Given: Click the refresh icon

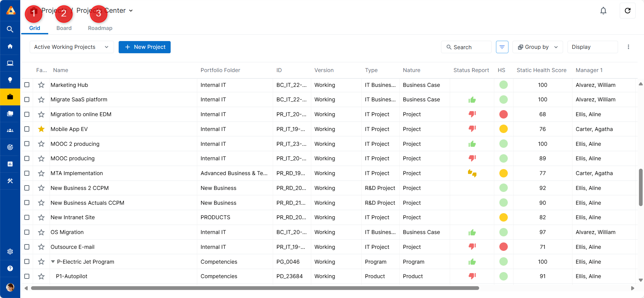Looking at the screenshot, I should coord(627,11).
